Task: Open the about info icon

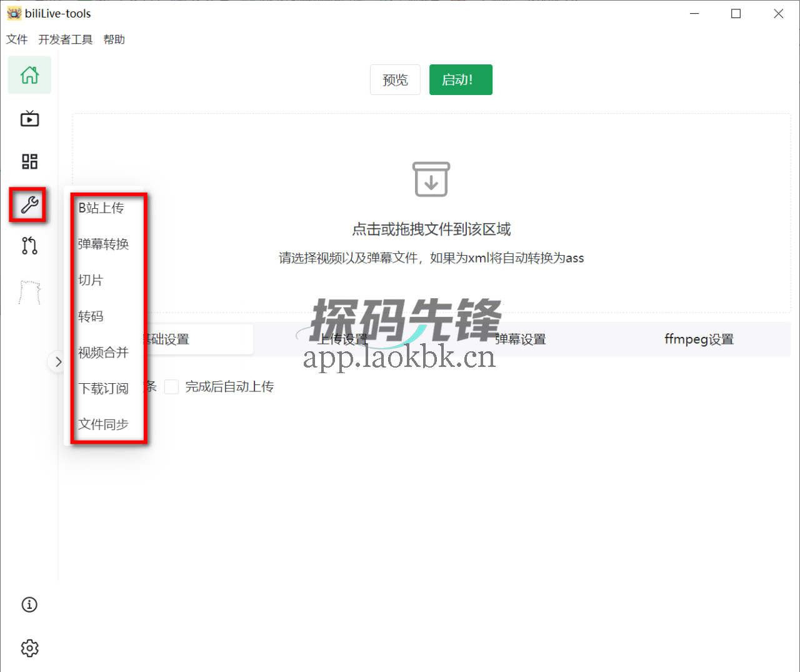Action: coord(29,604)
